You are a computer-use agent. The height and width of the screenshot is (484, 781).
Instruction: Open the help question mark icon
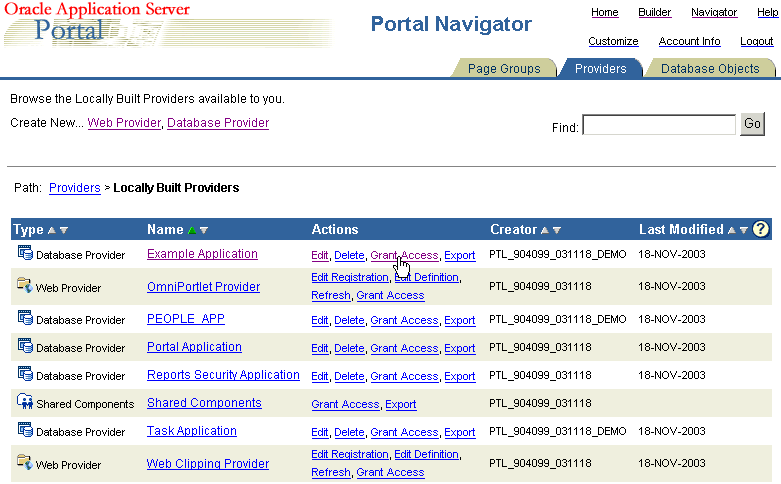coord(761,229)
